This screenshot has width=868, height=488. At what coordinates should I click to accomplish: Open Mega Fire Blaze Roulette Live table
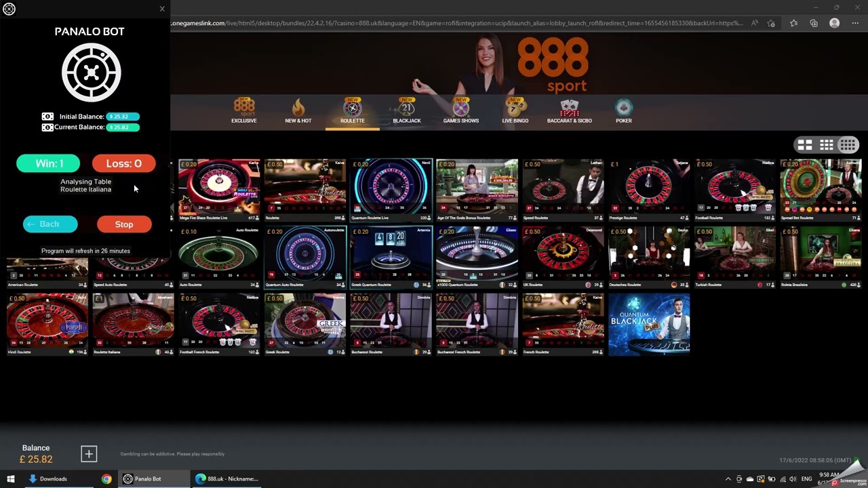tap(219, 190)
